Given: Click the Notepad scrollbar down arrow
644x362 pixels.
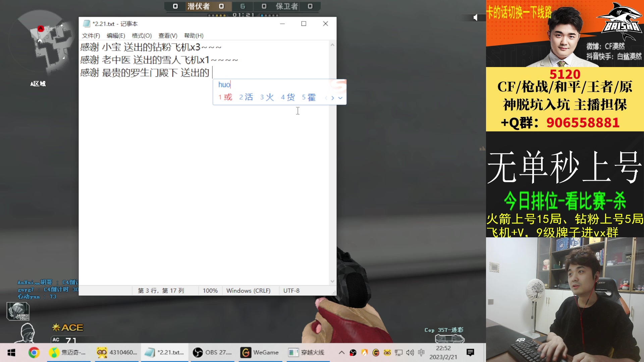Looking at the screenshot, I should pyautogui.click(x=332, y=281).
